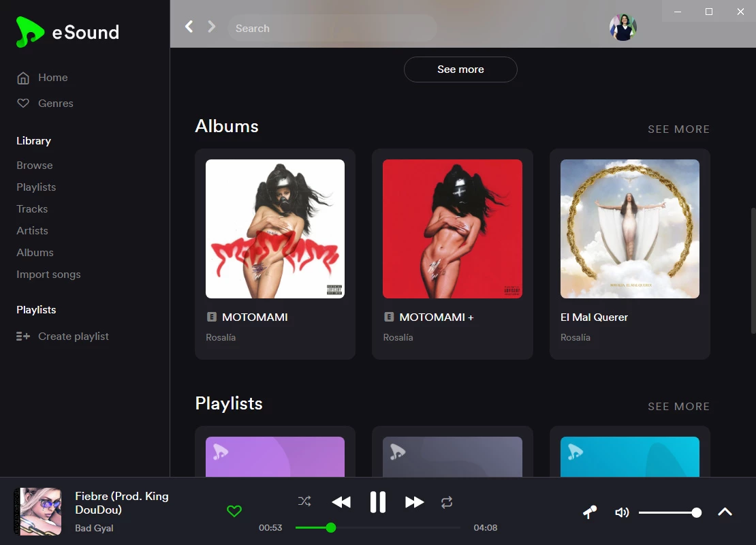Open lyrics with the microphone icon
This screenshot has width=756, height=545.
pyautogui.click(x=590, y=512)
